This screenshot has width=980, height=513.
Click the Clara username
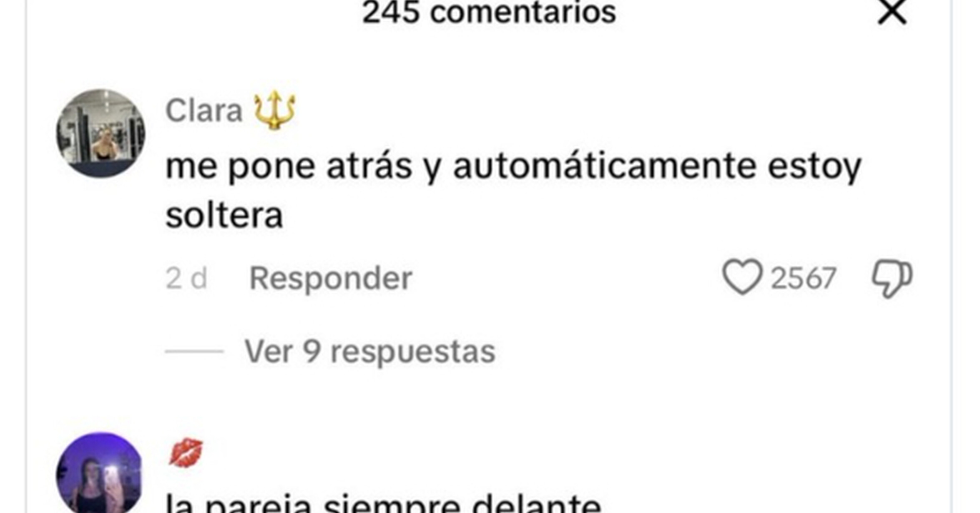[204, 111]
